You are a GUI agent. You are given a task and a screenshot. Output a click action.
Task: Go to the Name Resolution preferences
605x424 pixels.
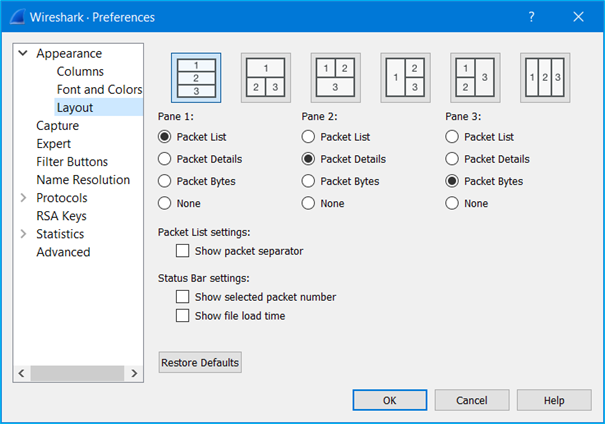click(83, 179)
